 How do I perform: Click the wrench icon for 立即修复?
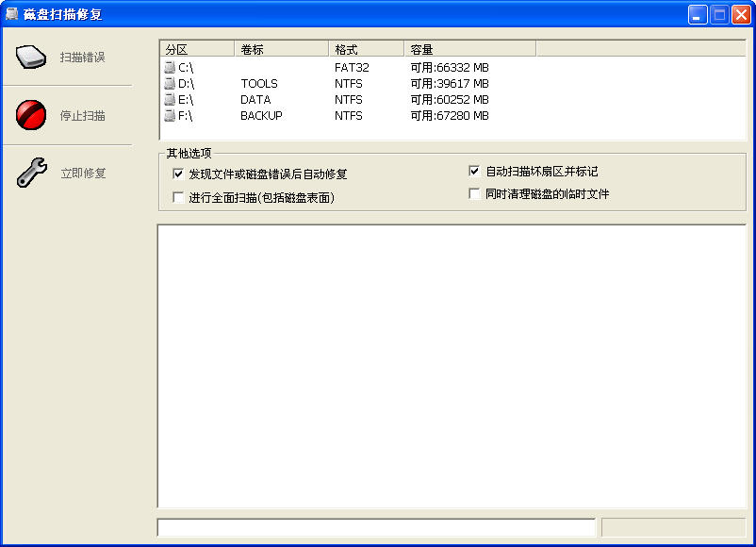[31, 174]
